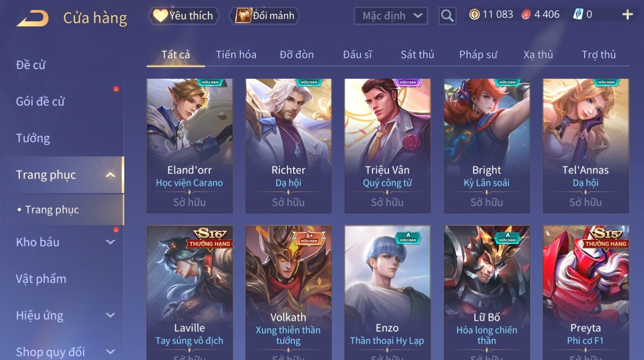644x360 pixels.
Task: Open Đổi mảnh fragment exchange chest
Action: coord(264,16)
